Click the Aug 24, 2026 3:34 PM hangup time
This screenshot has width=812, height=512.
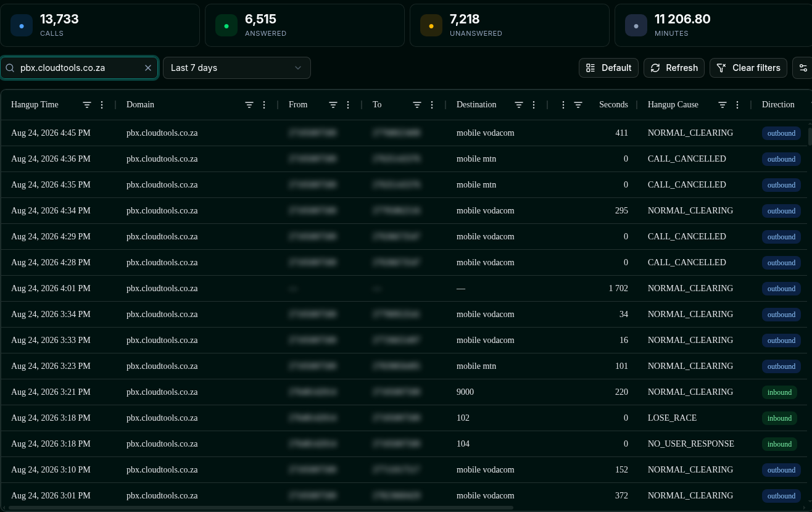(x=51, y=315)
